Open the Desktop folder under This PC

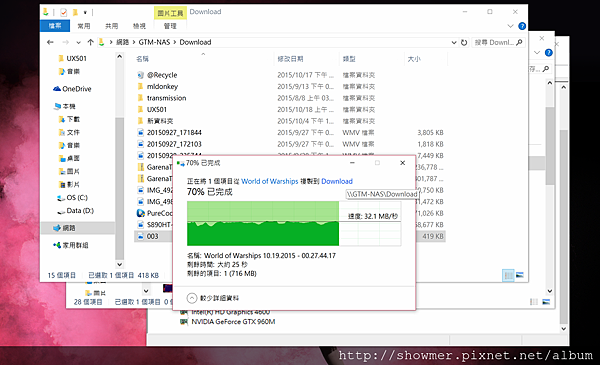point(73,158)
